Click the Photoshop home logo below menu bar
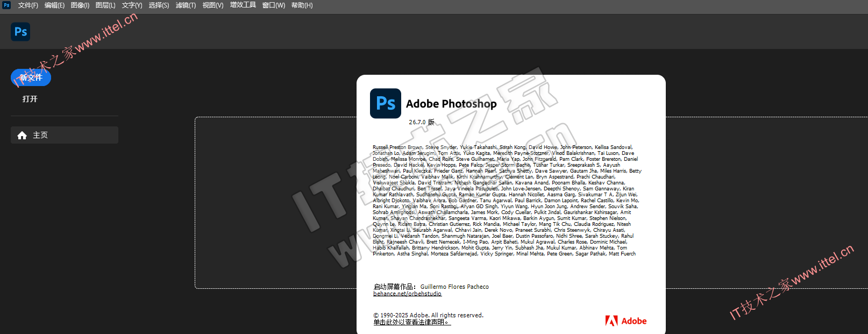Screen dimensions: 868x334 [x=20, y=32]
